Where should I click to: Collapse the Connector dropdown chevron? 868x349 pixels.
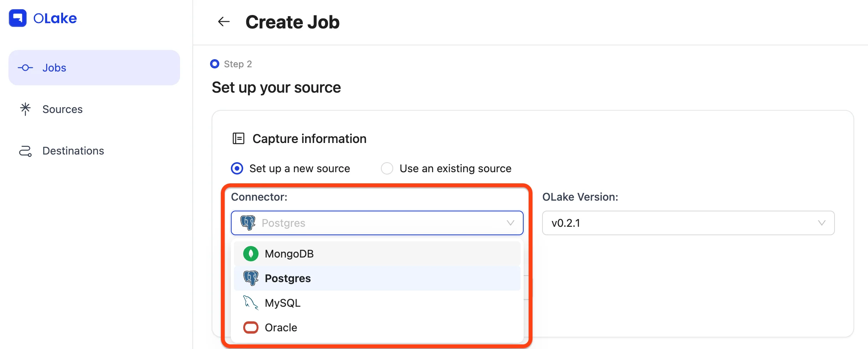pyautogui.click(x=510, y=223)
